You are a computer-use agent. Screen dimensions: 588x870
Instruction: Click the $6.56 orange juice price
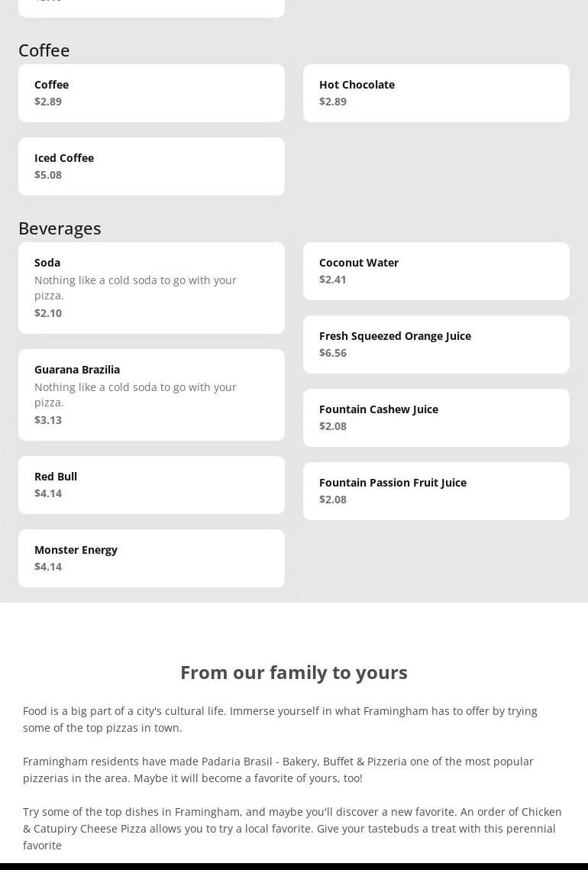tap(333, 353)
